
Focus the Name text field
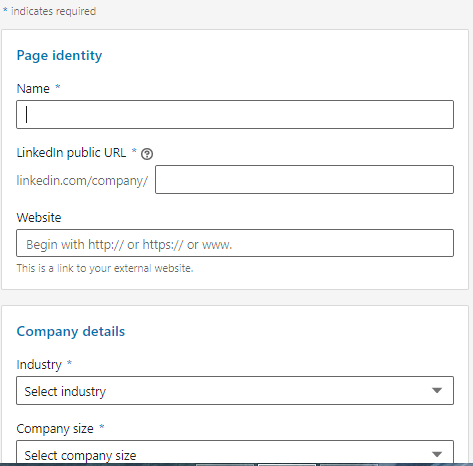235,114
